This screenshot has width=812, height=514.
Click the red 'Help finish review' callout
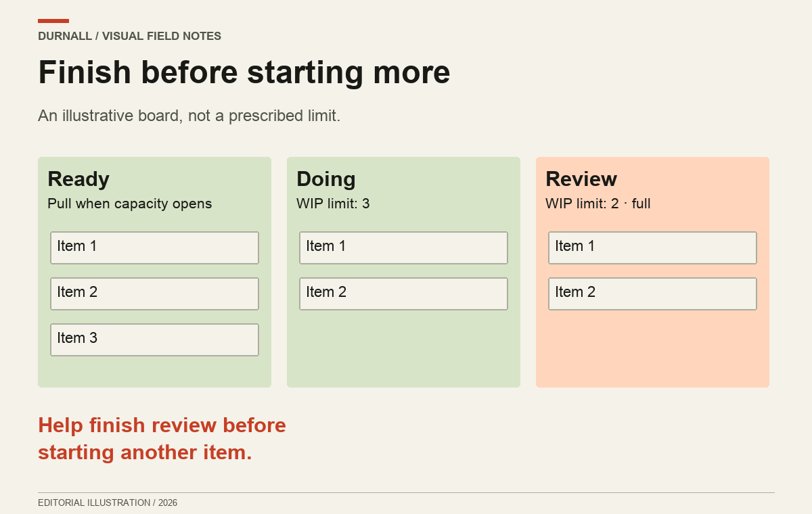pos(162,439)
